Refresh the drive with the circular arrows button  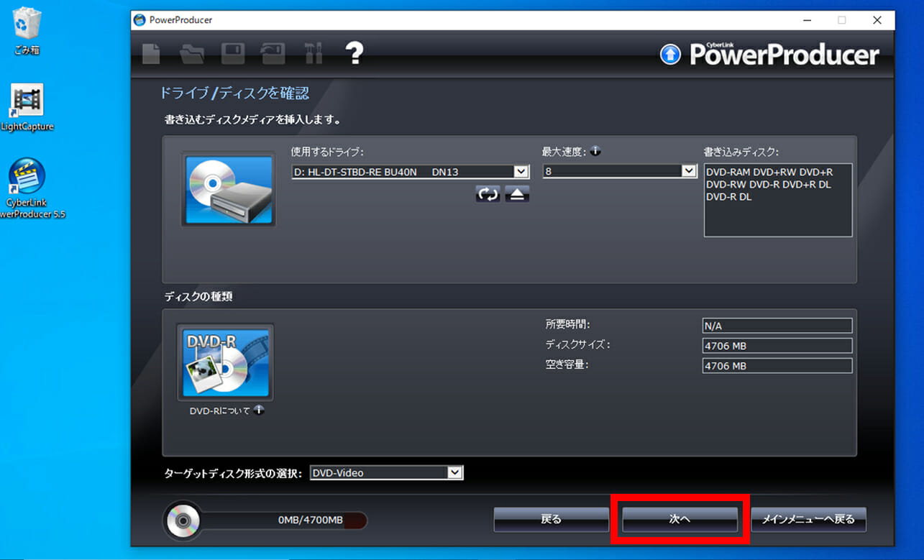(x=488, y=194)
